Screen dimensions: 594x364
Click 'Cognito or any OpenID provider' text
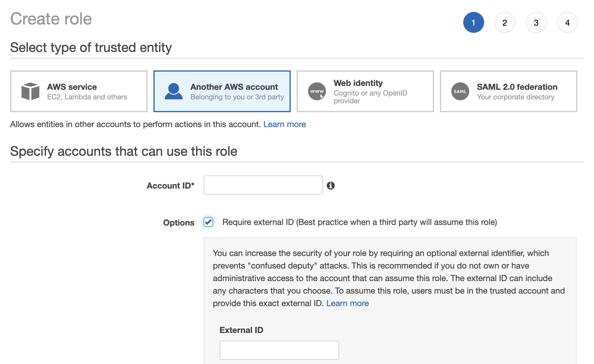pyautogui.click(x=370, y=97)
